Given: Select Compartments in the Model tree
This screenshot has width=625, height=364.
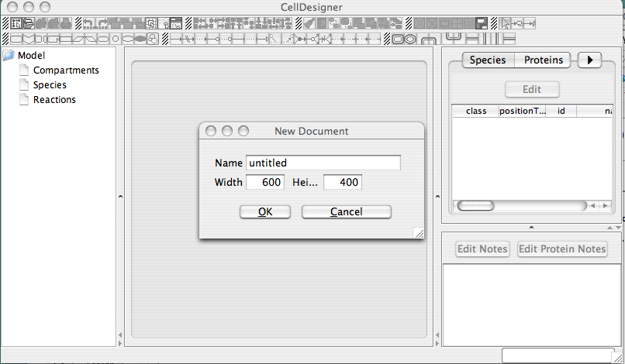Looking at the screenshot, I should (x=66, y=70).
